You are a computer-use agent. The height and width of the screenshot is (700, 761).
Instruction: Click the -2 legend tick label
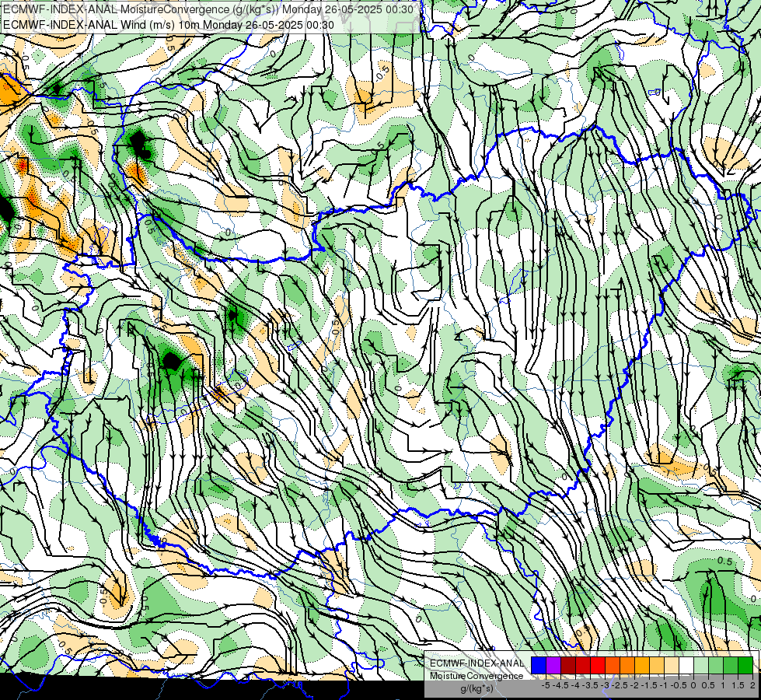click(x=634, y=685)
